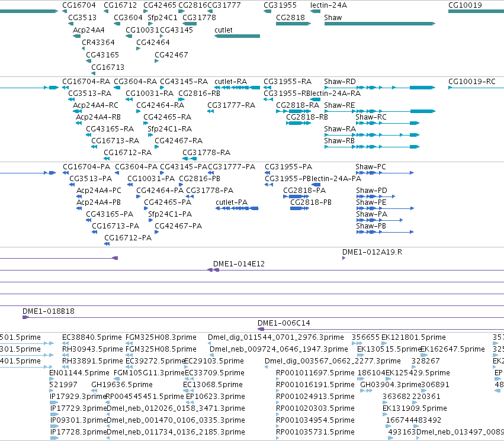The height and width of the screenshot is (441, 504).
Task: Open protein Shaw-PE
Action: coord(371,202)
